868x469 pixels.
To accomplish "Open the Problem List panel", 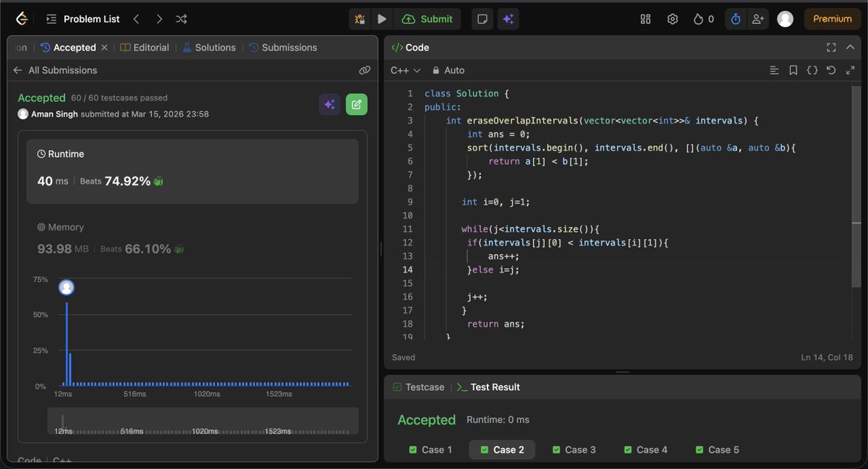I will 83,19.
